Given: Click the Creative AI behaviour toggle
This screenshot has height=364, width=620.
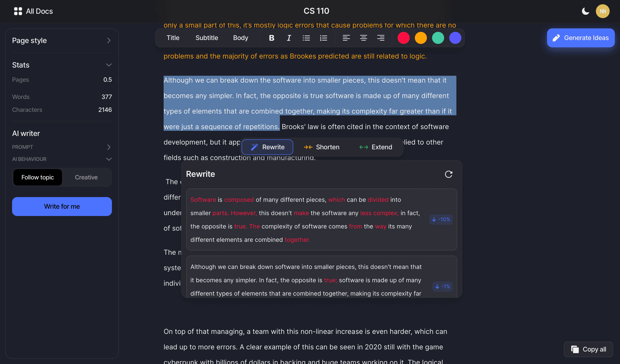Looking at the screenshot, I should click(x=86, y=177).
